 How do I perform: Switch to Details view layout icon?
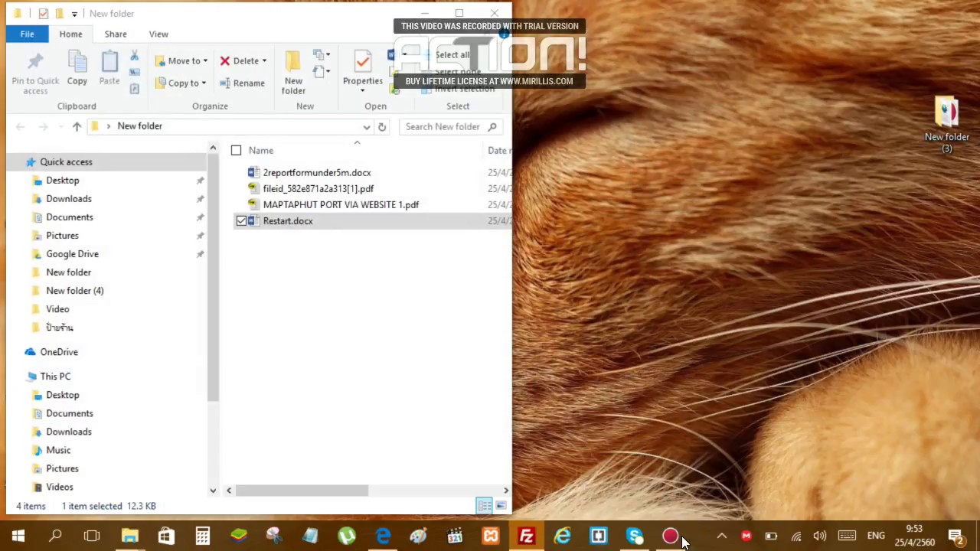click(484, 506)
